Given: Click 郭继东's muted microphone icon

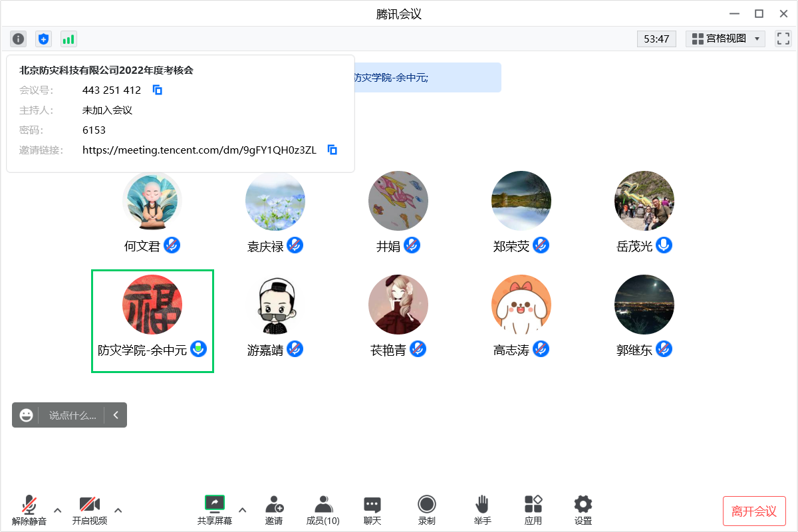Looking at the screenshot, I should [664, 348].
